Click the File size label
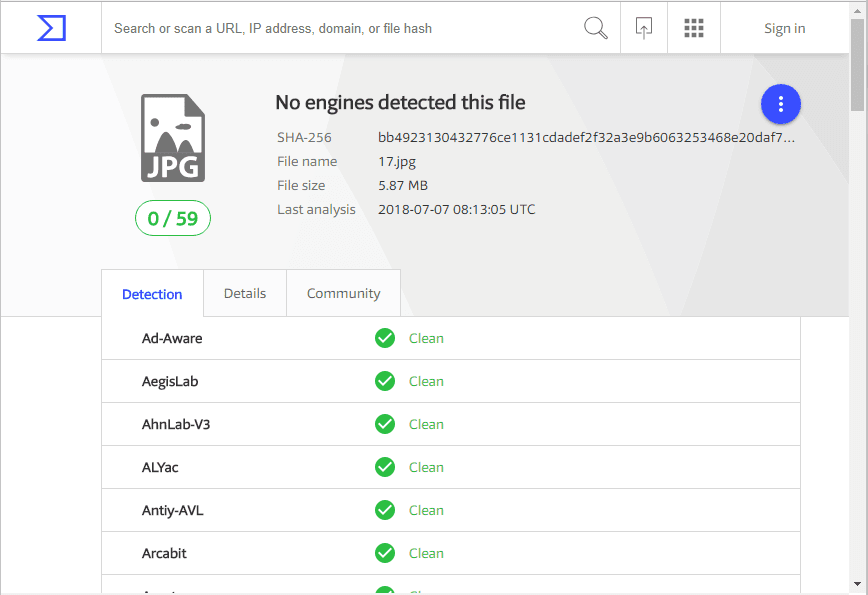Screen dimensions: 868x595 [301, 185]
